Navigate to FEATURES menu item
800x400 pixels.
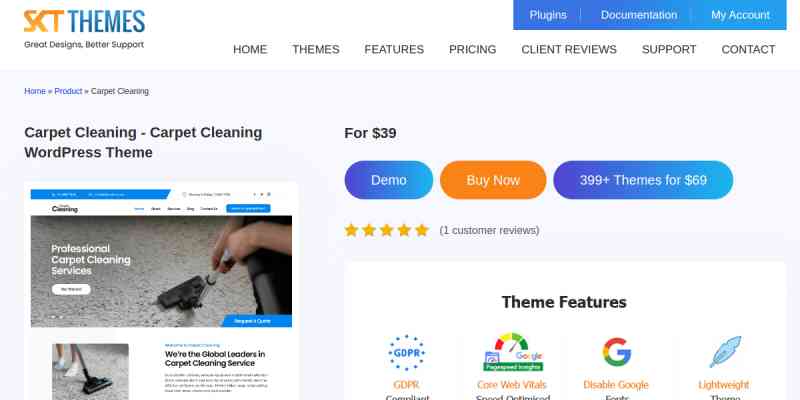point(394,49)
